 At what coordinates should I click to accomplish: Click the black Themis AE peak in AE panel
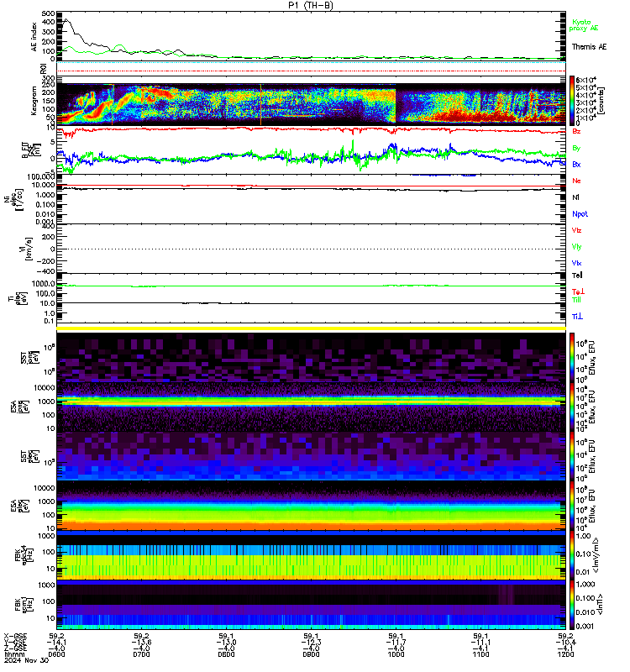[x=66, y=20]
